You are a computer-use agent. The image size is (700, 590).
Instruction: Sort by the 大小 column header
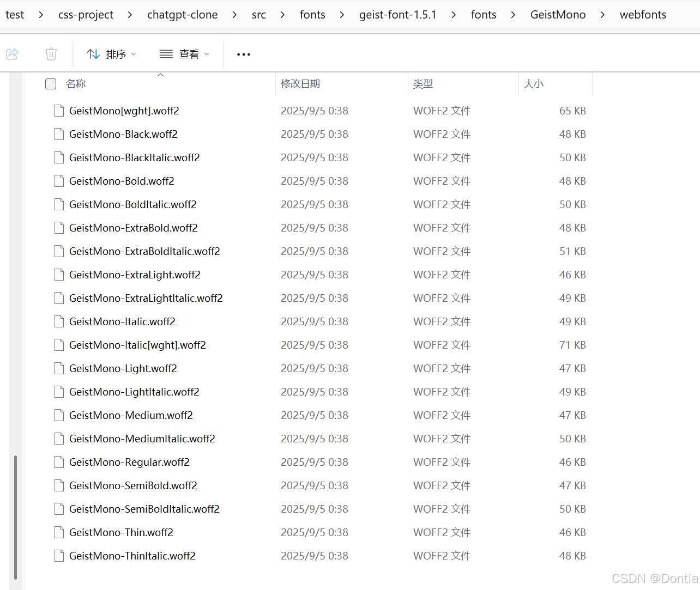point(534,84)
